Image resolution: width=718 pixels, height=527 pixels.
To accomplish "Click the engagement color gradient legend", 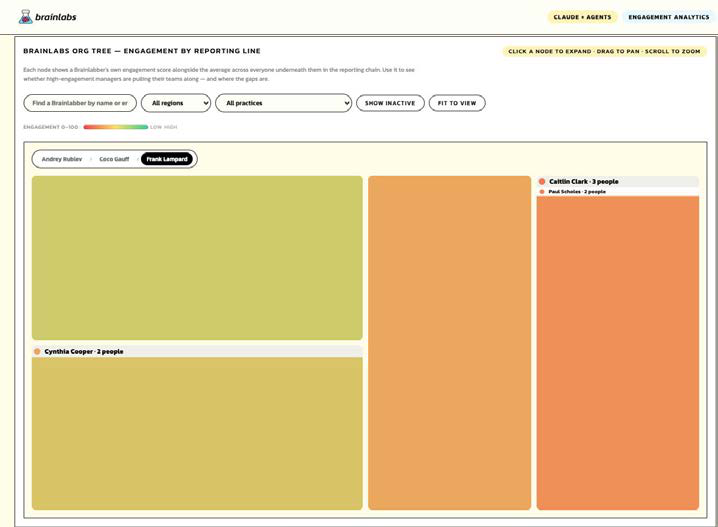I will pos(116,127).
